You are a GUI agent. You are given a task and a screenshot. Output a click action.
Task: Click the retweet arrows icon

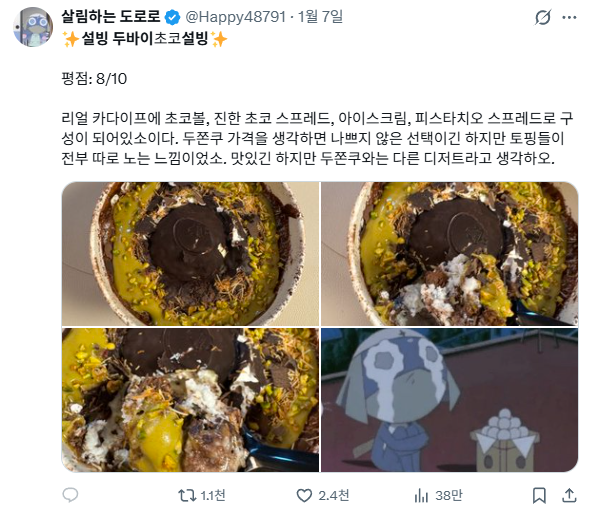pyautogui.click(x=187, y=495)
